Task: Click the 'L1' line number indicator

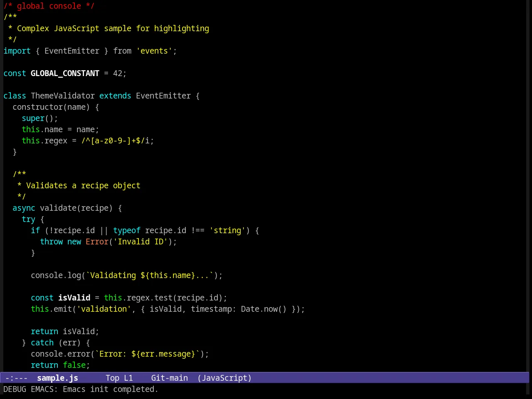Action: pyautogui.click(x=128, y=378)
